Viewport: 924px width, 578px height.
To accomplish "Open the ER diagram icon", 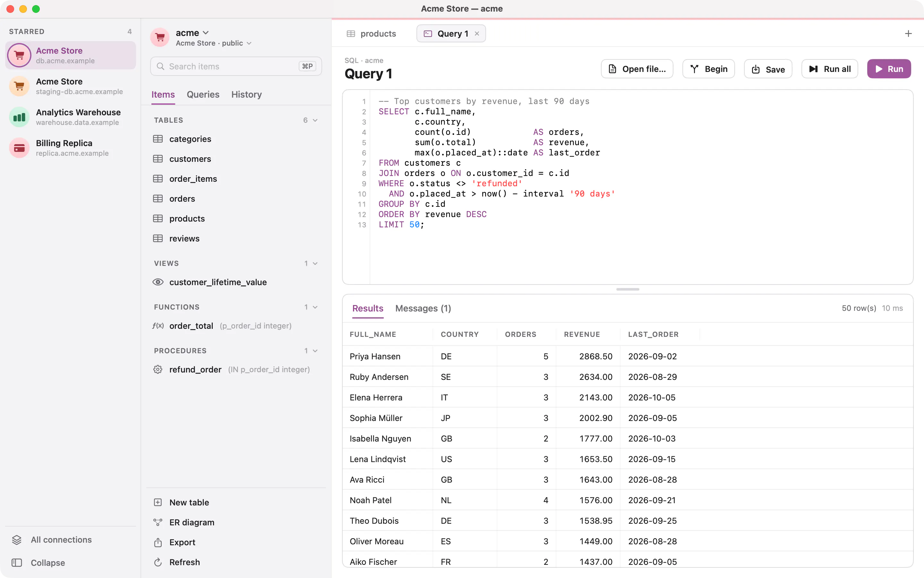I will 158,522.
